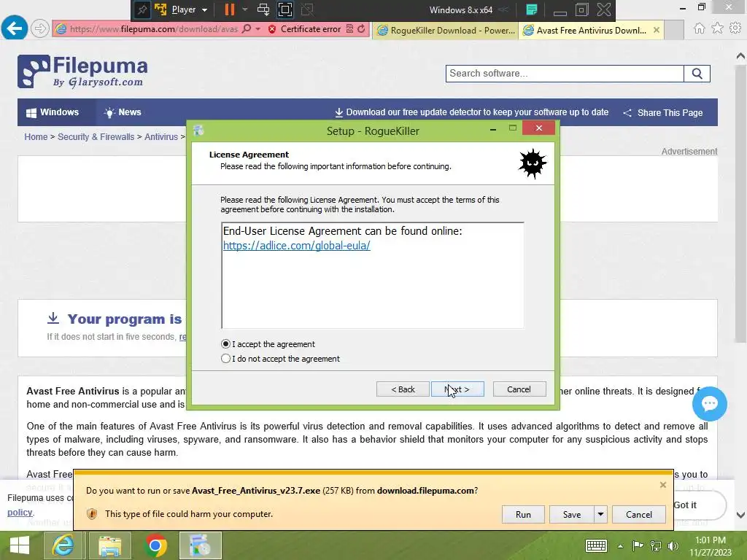Click the Search software field
Viewport: 747px width, 560px height.
point(565,74)
